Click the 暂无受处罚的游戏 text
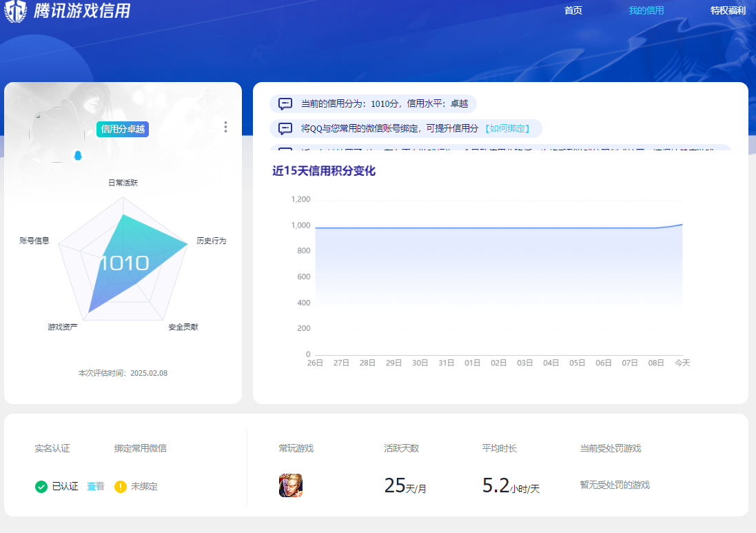Screen dimensions: 756x533 pos(615,485)
